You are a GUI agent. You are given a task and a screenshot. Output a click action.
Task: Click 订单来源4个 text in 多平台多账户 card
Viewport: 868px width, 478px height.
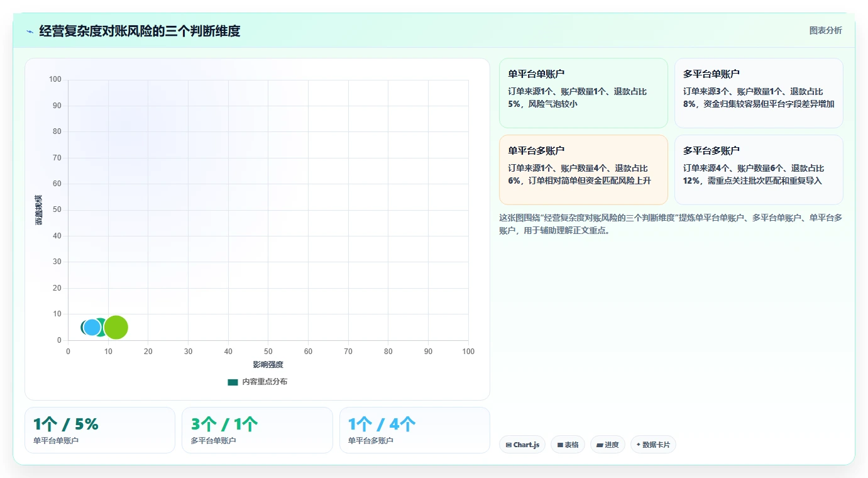(706, 169)
